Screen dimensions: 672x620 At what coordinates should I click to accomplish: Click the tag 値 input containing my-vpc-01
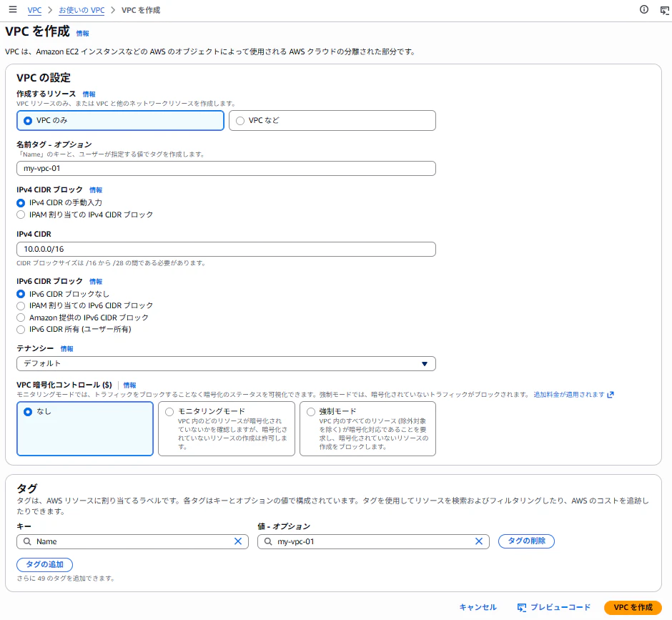click(373, 541)
